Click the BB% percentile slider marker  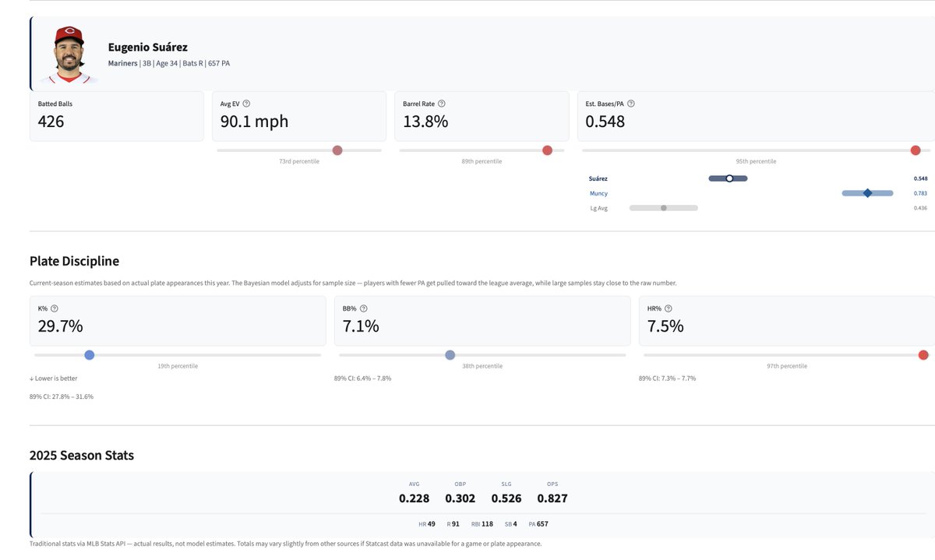(450, 355)
